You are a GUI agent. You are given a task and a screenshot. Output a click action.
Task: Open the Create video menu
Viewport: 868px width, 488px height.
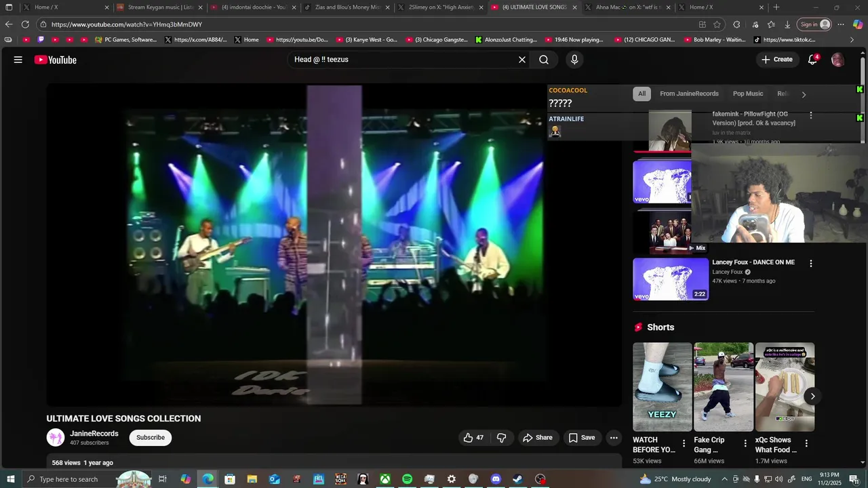[x=777, y=60]
